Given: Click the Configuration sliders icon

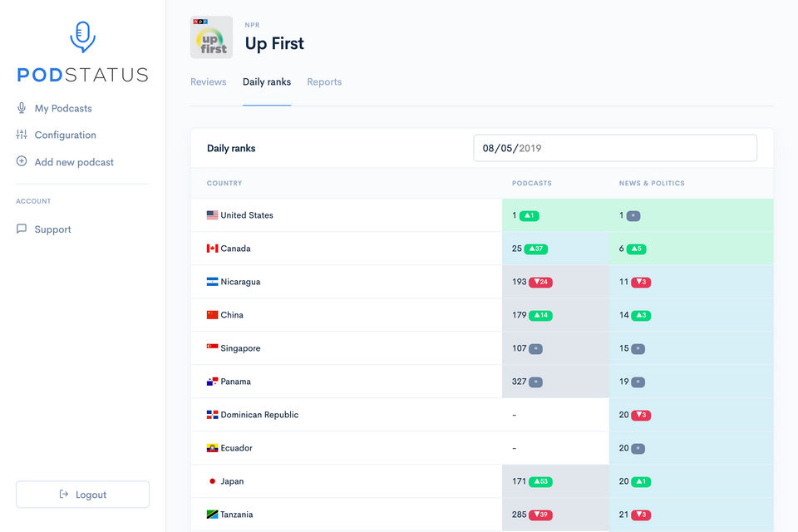Looking at the screenshot, I should [x=22, y=135].
